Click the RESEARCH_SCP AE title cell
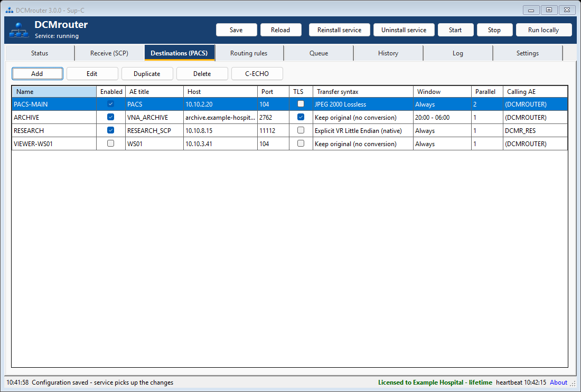 (x=155, y=131)
